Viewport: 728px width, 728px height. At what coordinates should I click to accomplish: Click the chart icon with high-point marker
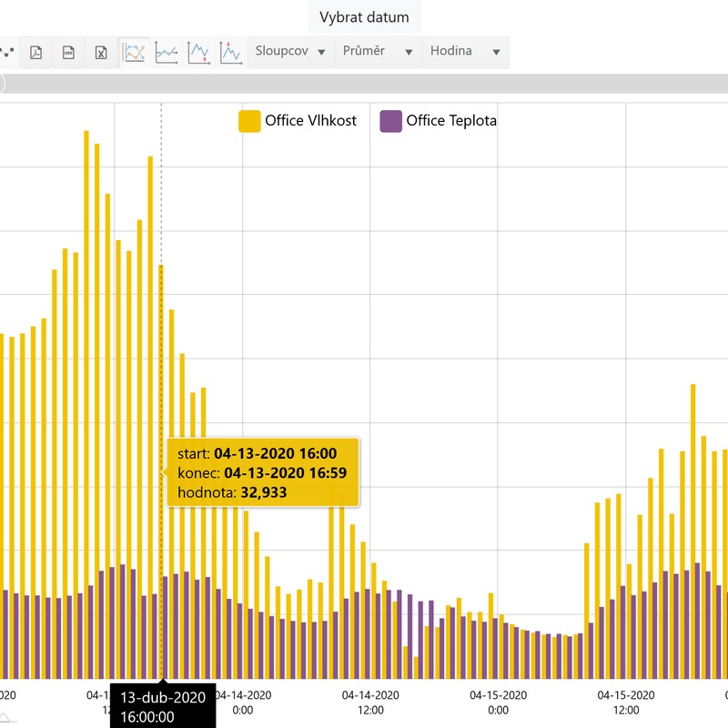[x=231, y=53]
